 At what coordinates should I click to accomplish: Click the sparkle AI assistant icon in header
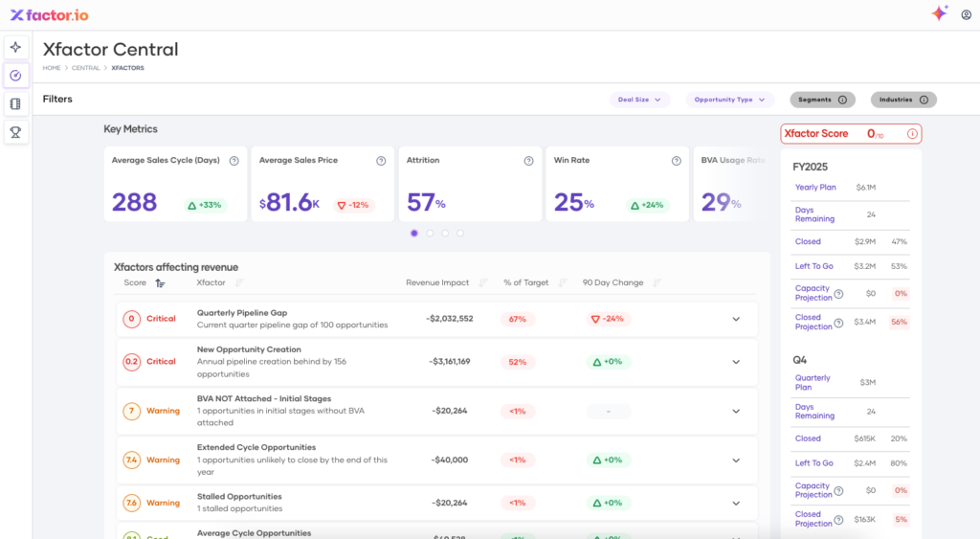(939, 13)
